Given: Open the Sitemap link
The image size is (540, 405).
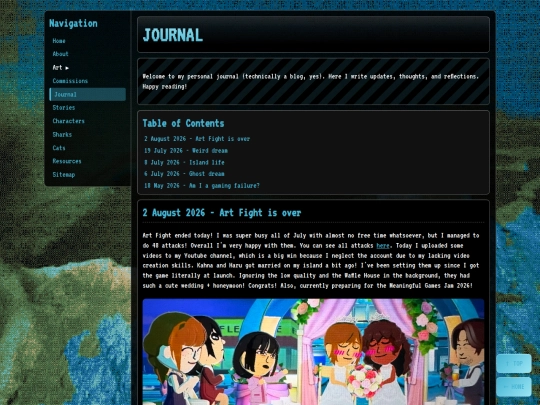Looking at the screenshot, I should pyautogui.click(x=64, y=175).
